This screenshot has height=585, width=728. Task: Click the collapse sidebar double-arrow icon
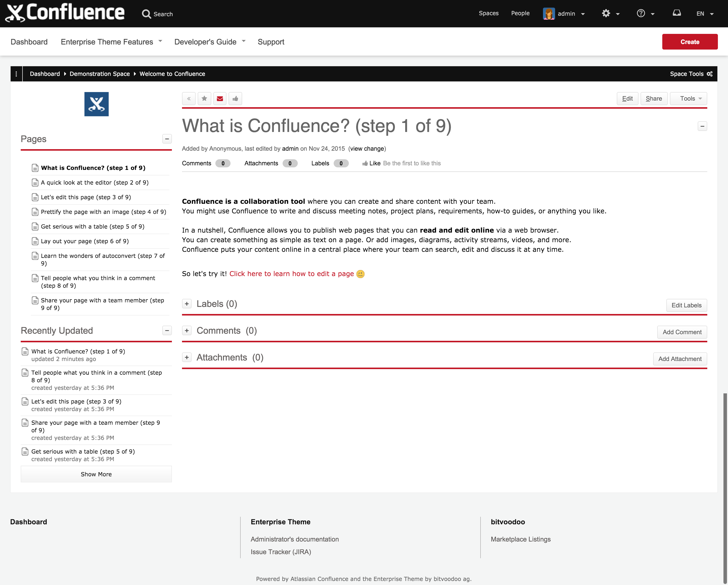pyautogui.click(x=189, y=99)
